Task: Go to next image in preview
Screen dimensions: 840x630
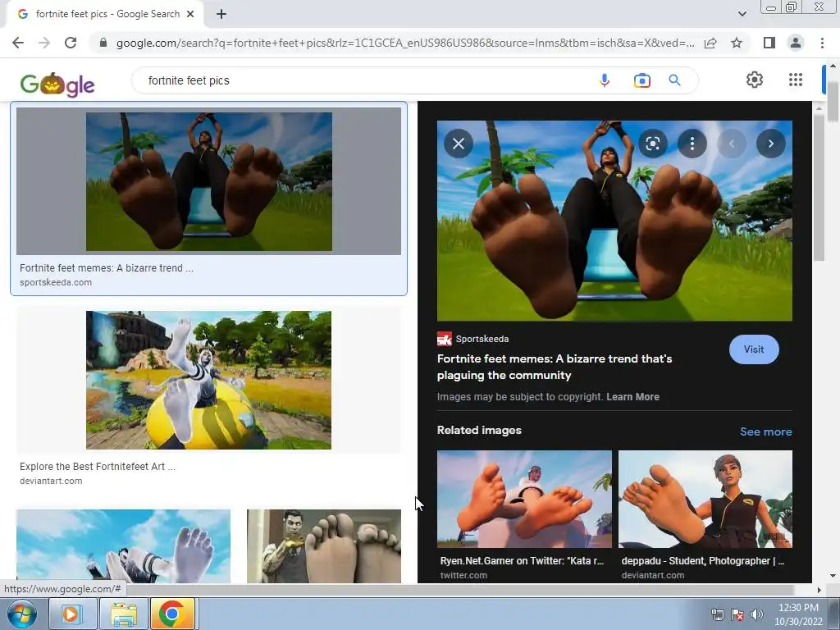Action: pyautogui.click(x=771, y=144)
